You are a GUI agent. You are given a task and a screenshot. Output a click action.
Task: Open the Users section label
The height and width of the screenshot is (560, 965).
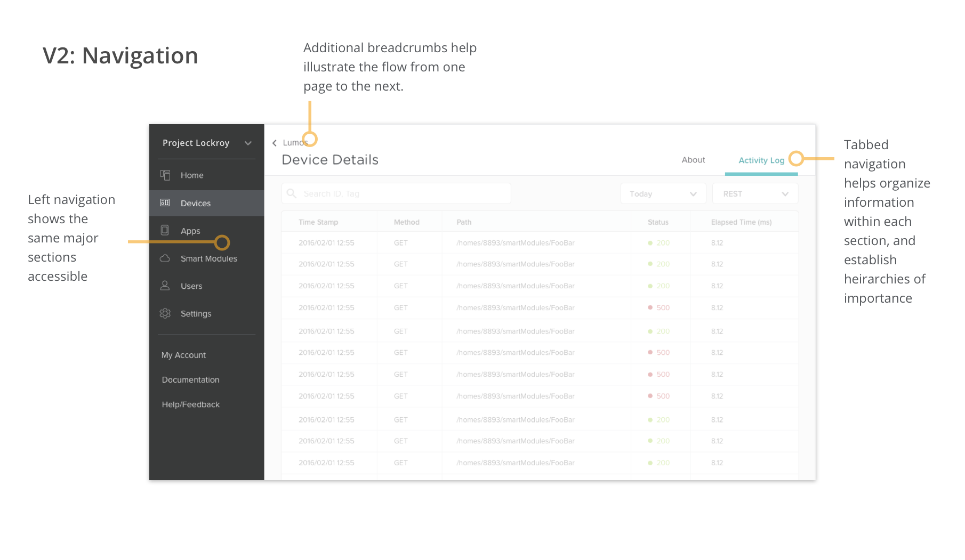[191, 286]
